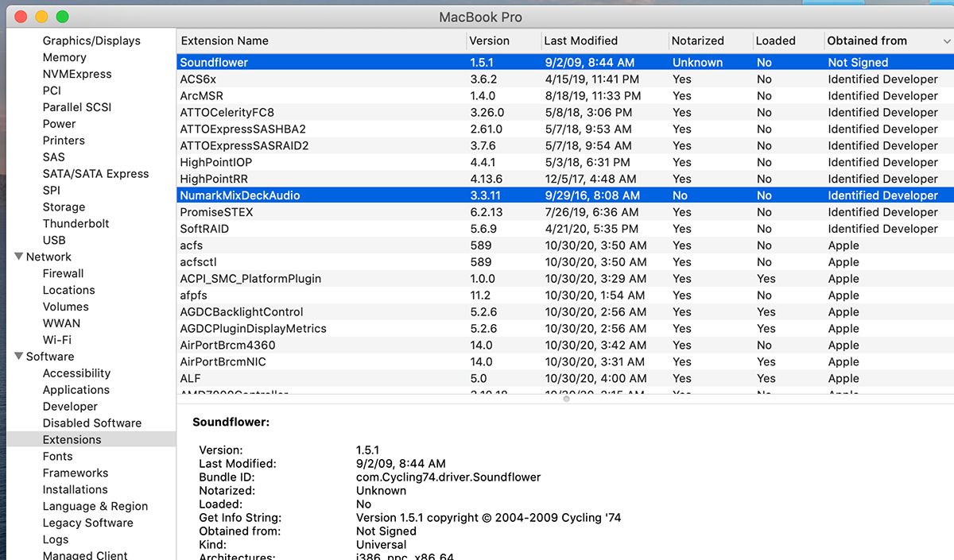Collapse the Network section in sidebar
Screen dimensions: 954x560
click(x=18, y=257)
